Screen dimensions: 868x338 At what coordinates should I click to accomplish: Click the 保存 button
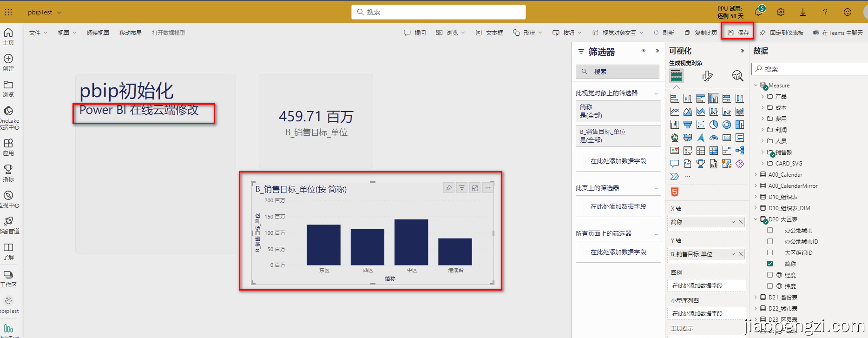[x=738, y=33]
